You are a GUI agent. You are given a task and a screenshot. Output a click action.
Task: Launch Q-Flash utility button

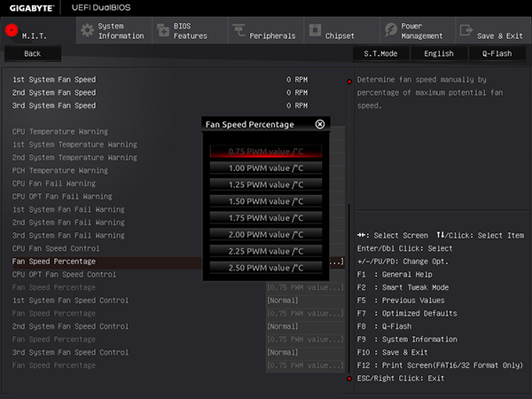click(497, 53)
